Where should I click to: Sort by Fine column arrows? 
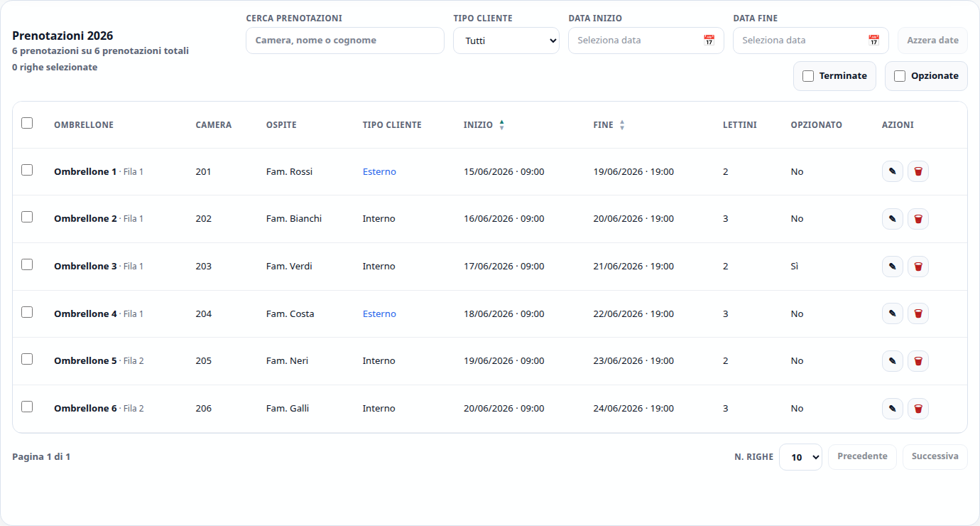(x=622, y=125)
